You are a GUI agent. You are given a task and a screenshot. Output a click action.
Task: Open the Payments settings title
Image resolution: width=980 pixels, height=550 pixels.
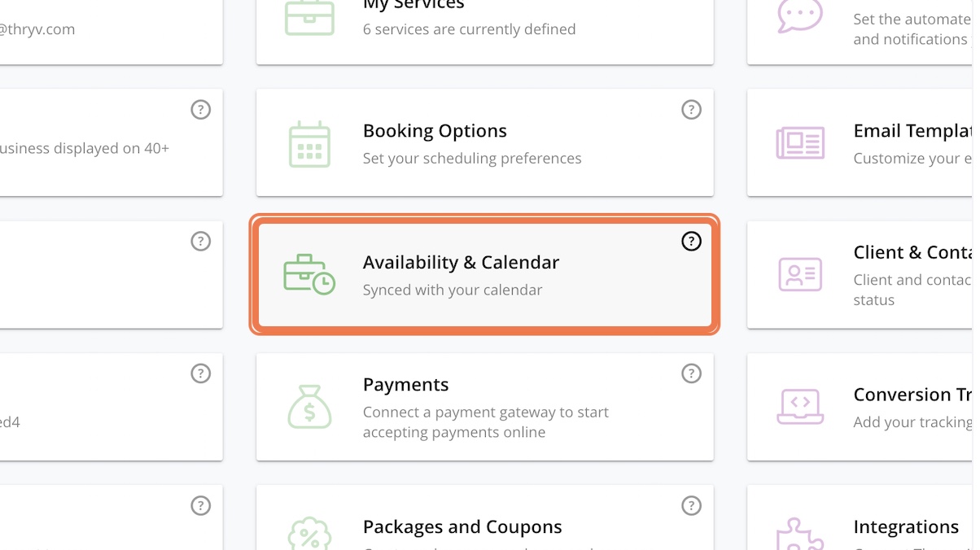(x=405, y=385)
